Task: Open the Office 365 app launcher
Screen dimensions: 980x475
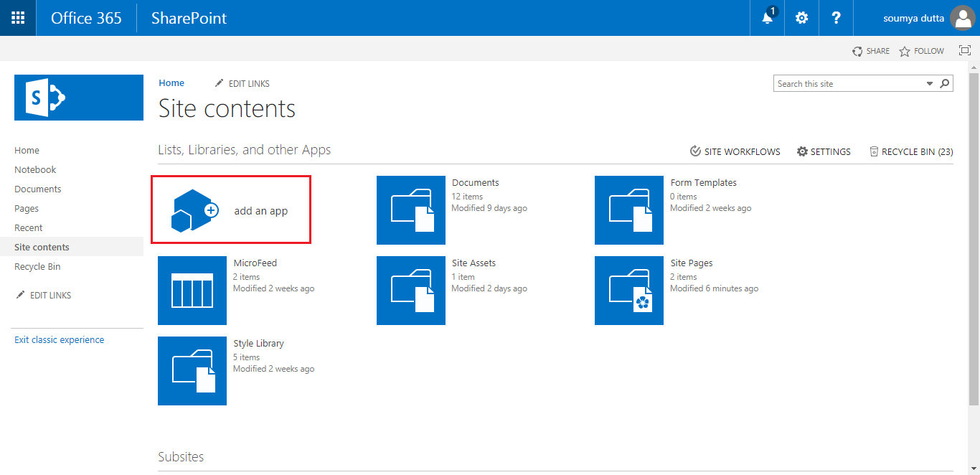Action: [18, 18]
